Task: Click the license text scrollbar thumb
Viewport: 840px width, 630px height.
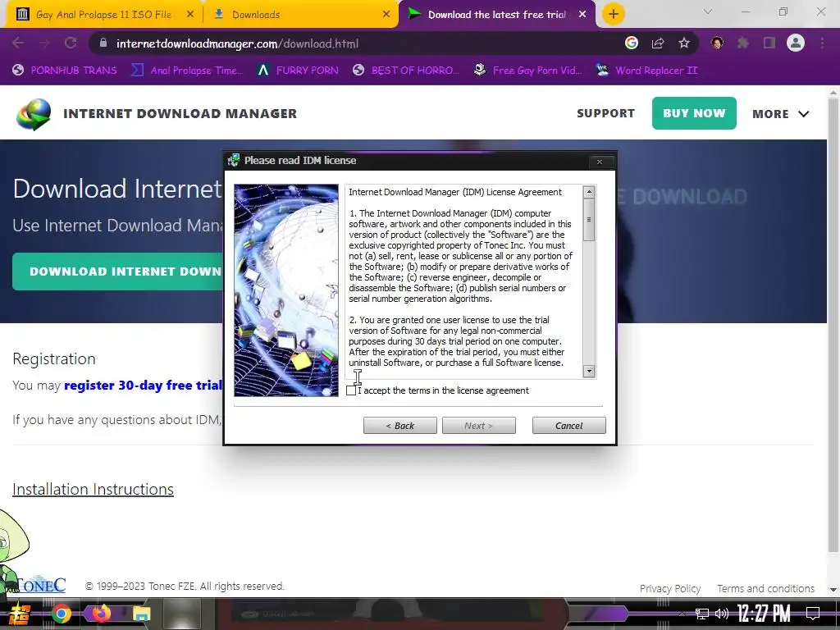Action: pyautogui.click(x=589, y=220)
